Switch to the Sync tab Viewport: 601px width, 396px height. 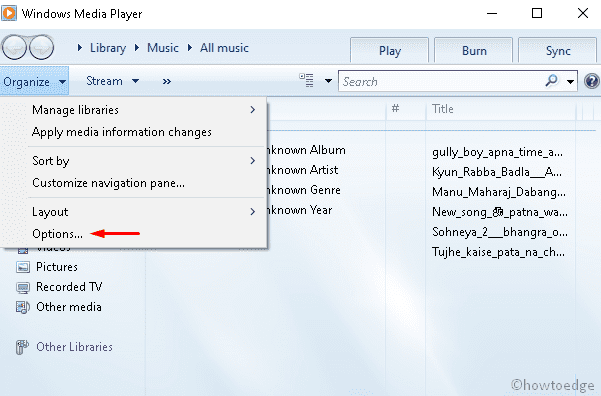[x=558, y=50]
